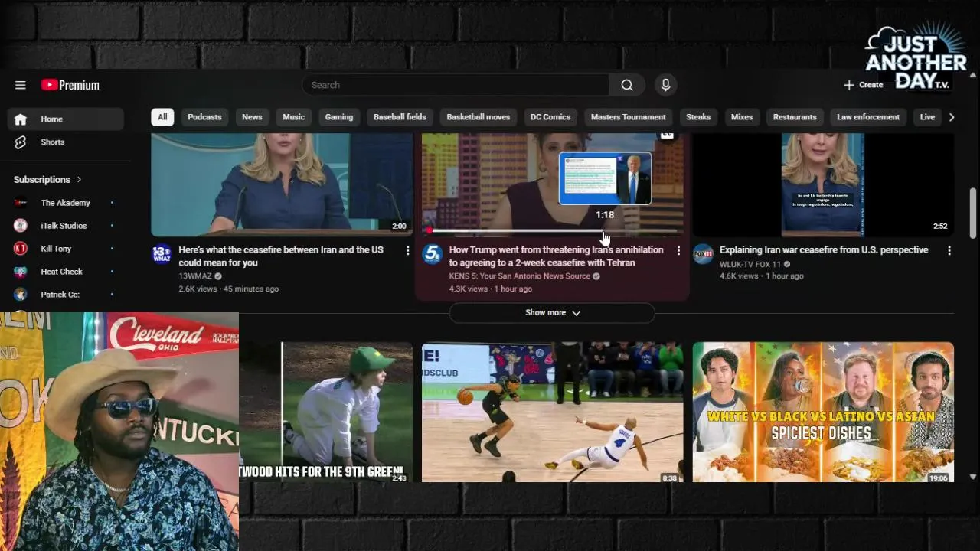Viewport: 980px width, 551px height.
Task: Expand news shelf with Show more
Action: pyautogui.click(x=552, y=313)
